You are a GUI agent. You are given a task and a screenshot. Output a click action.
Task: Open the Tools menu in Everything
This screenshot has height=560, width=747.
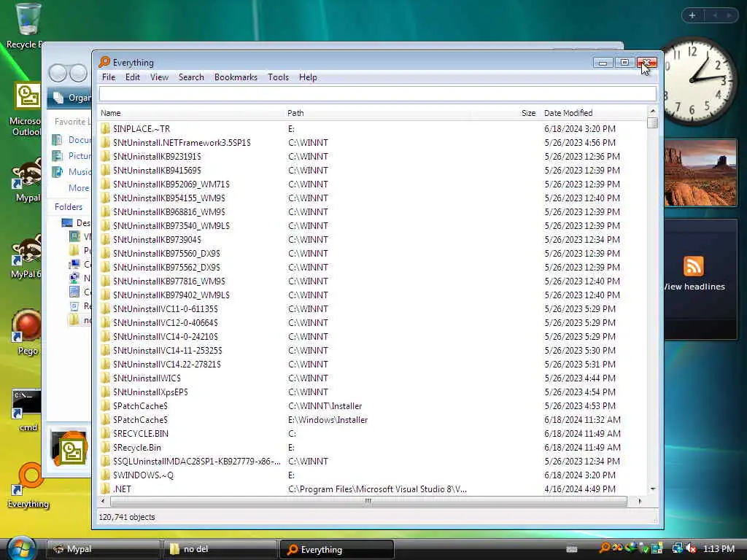(278, 77)
